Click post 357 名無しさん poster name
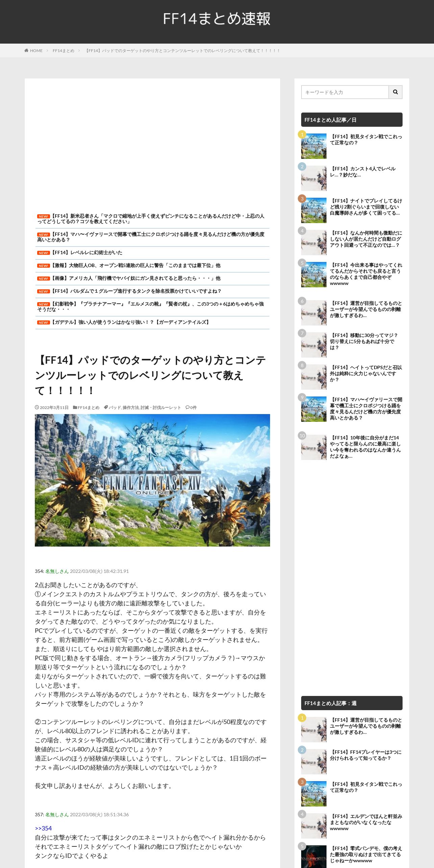The image size is (434, 868). coord(57,815)
